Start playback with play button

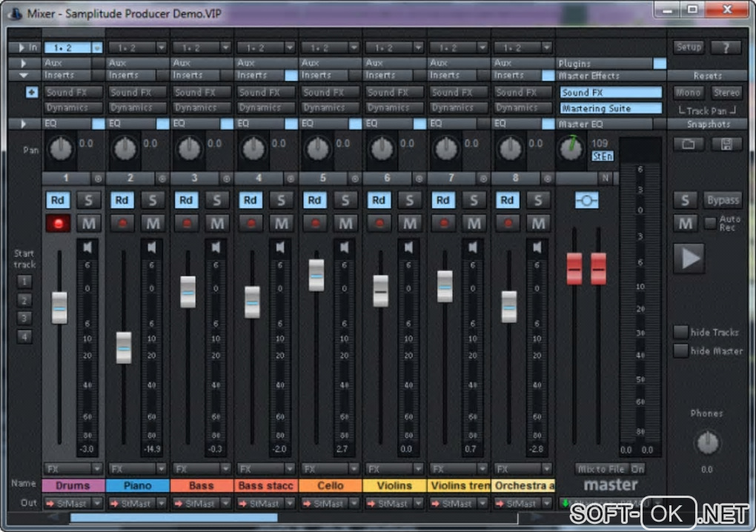(x=689, y=259)
